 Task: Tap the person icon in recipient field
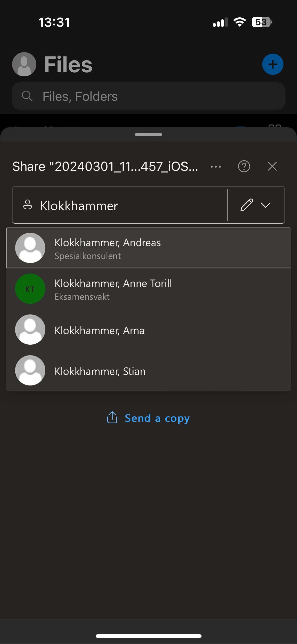point(27,205)
